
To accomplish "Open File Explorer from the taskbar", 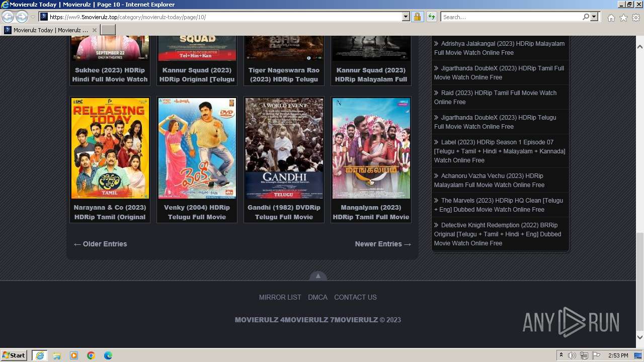I will coord(57,355).
